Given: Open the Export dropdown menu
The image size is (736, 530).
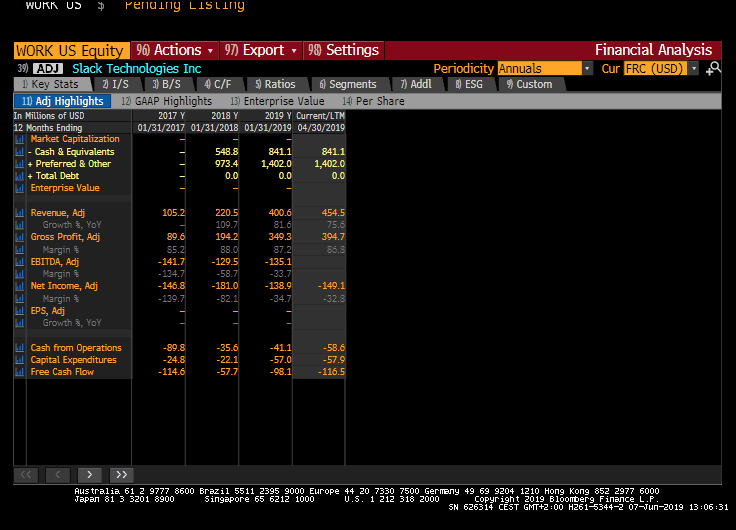Looking at the screenshot, I should [x=261, y=50].
